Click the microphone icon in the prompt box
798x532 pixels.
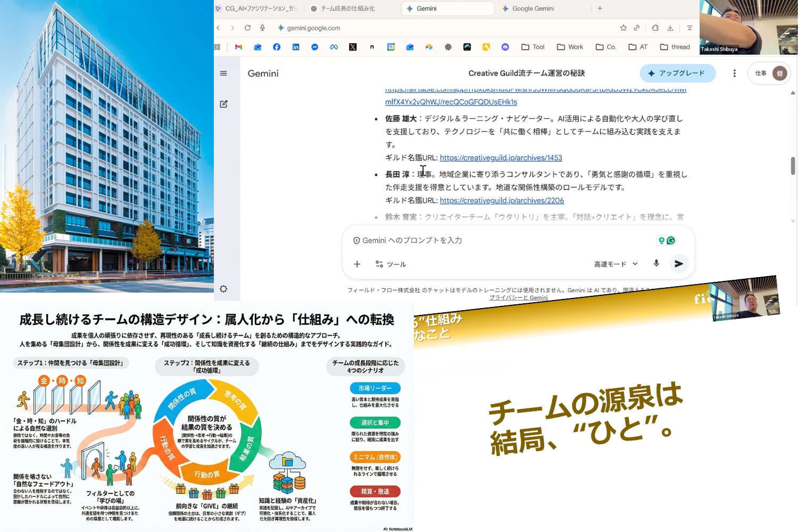pos(656,263)
